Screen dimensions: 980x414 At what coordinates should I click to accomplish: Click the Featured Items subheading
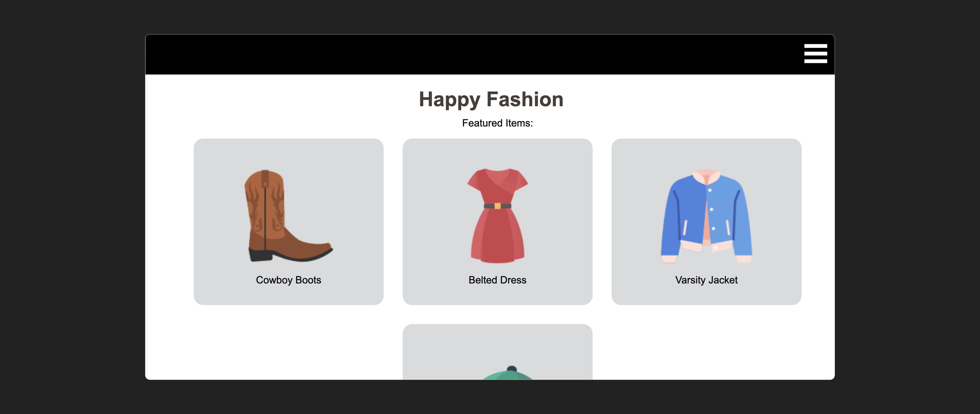pyautogui.click(x=497, y=123)
